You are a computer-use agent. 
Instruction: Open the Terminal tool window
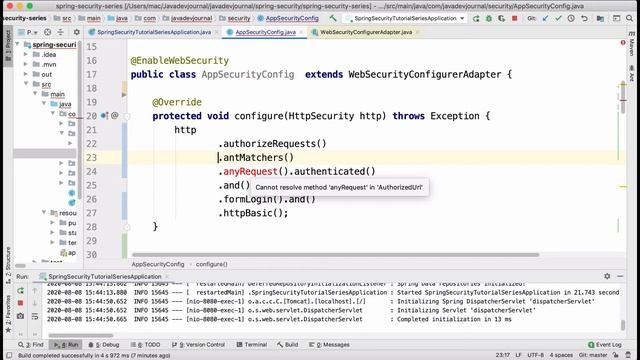251,344
